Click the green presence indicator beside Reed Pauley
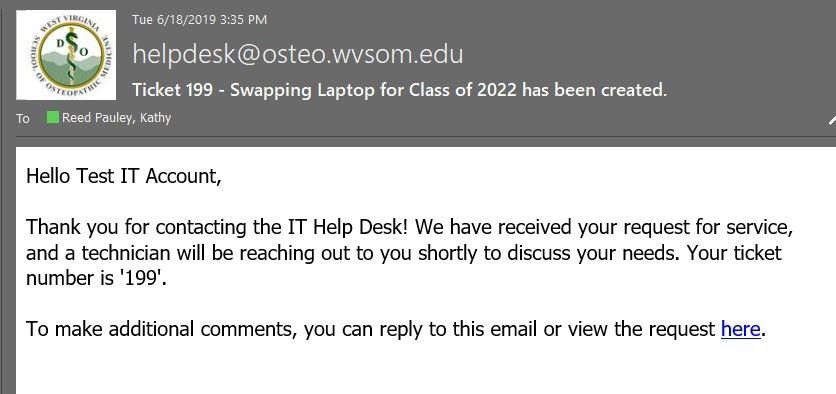The image size is (836, 394). [x=52, y=117]
